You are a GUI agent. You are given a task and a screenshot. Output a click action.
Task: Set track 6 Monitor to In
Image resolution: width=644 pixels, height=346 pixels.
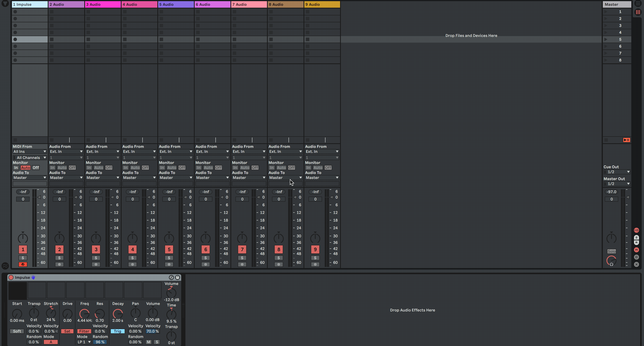click(x=199, y=168)
